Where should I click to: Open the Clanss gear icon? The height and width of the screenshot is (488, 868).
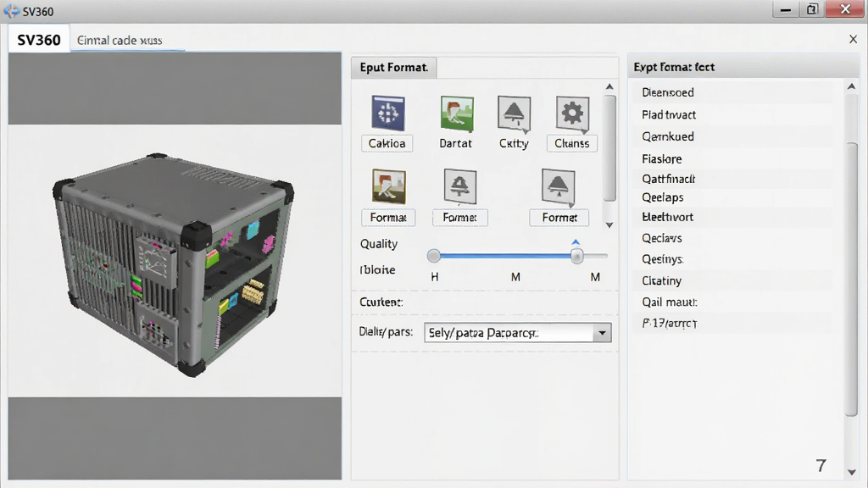572,114
